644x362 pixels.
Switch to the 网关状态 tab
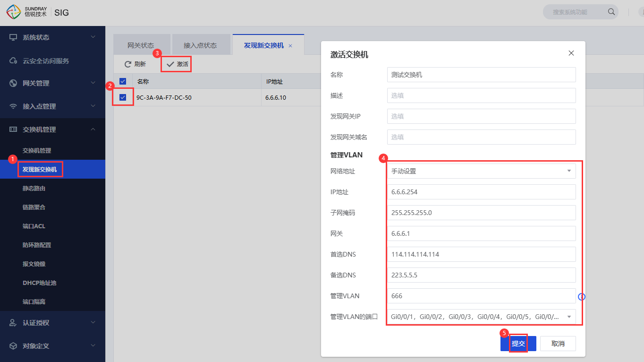[x=141, y=45]
